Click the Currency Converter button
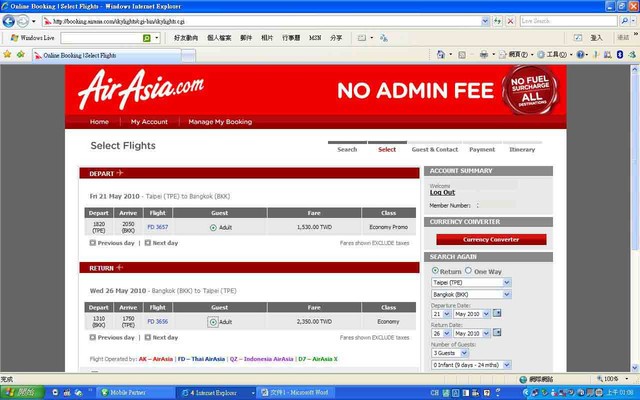The height and width of the screenshot is (400, 640). pyautogui.click(x=491, y=240)
